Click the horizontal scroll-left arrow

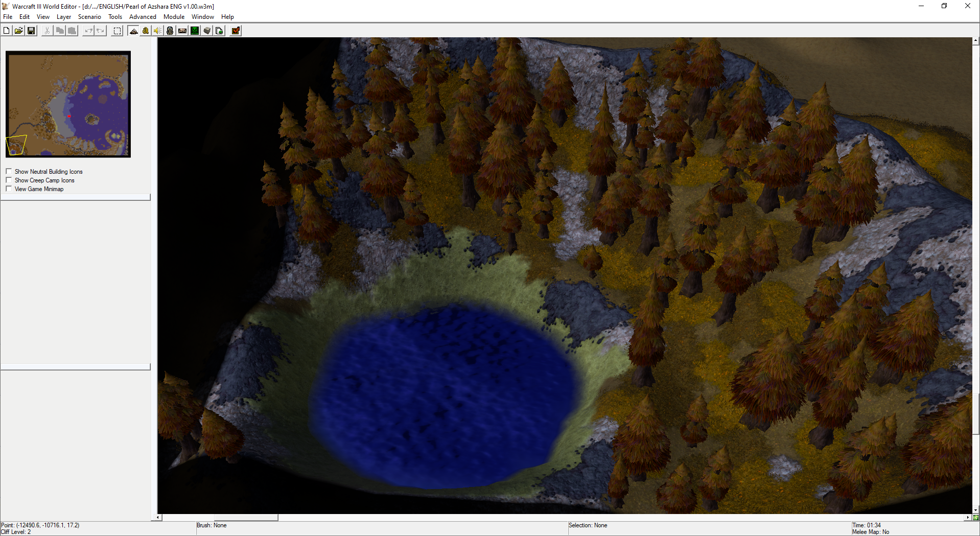(158, 518)
